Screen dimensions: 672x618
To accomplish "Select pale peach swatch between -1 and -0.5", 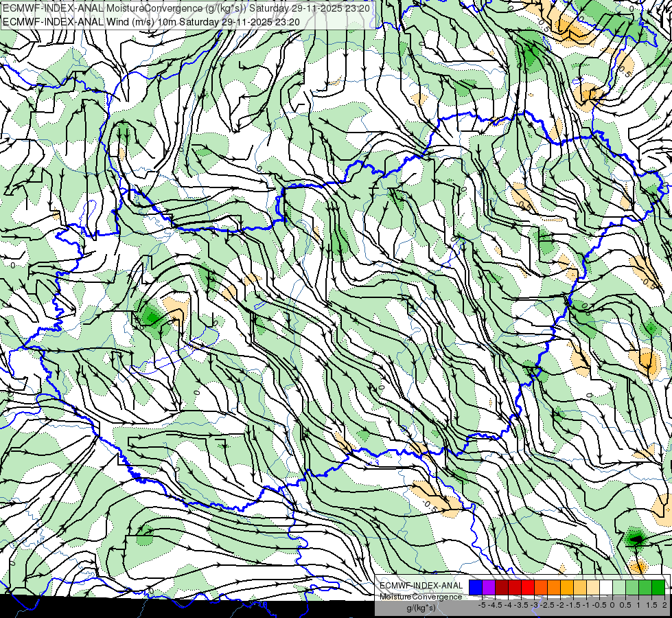I will click(x=593, y=587).
